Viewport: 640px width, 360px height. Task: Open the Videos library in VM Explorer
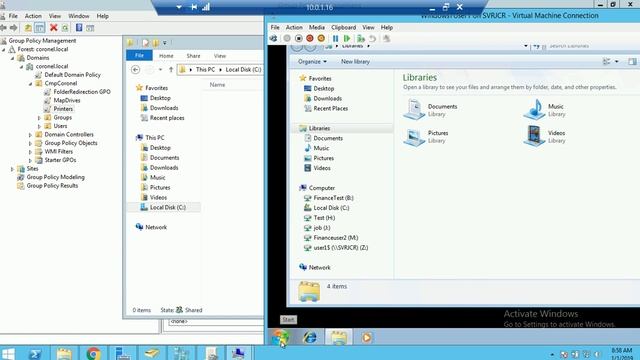pos(544,136)
